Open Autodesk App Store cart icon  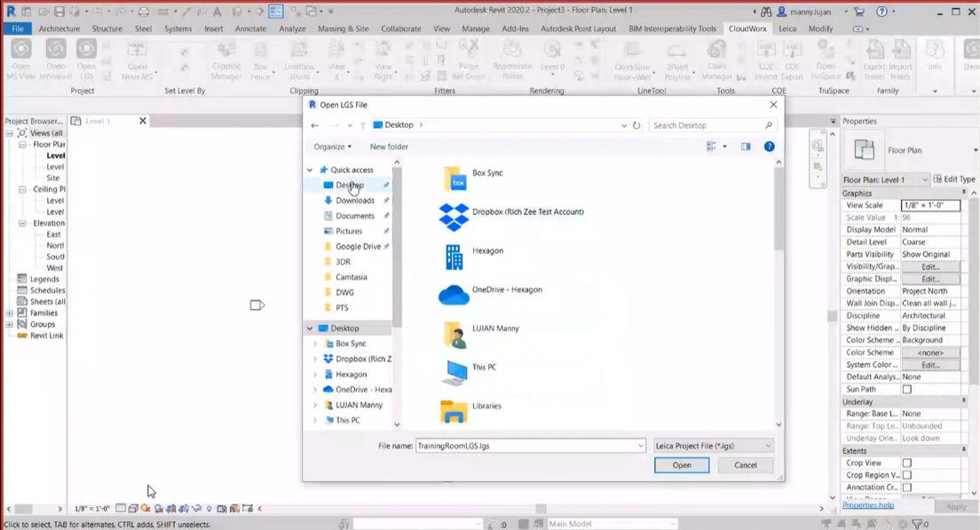point(858,12)
